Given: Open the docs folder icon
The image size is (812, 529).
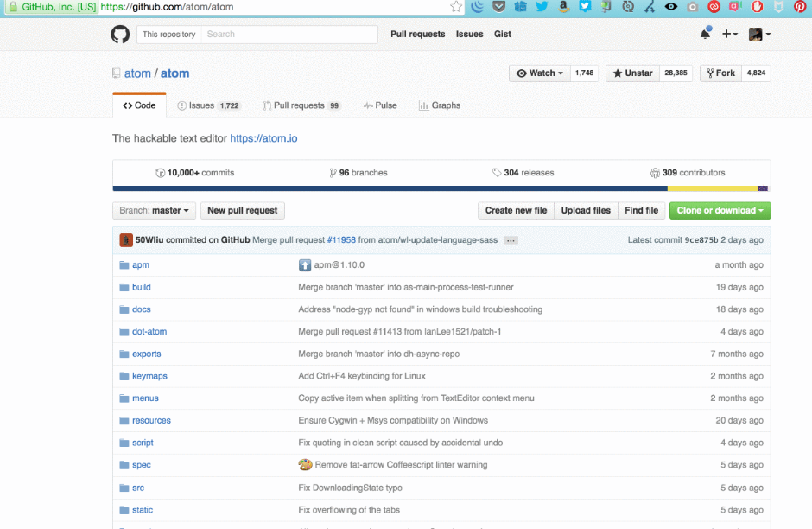Looking at the screenshot, I should 124,309.
